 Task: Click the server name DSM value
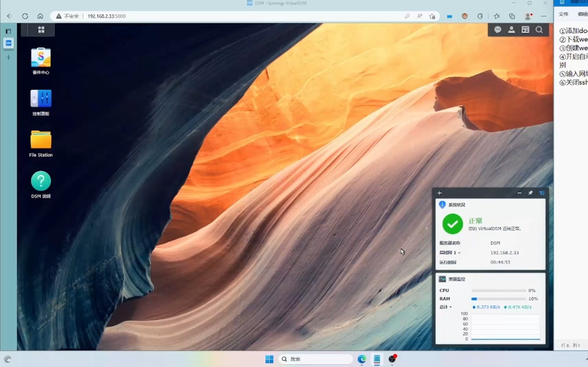click(495, 243)
